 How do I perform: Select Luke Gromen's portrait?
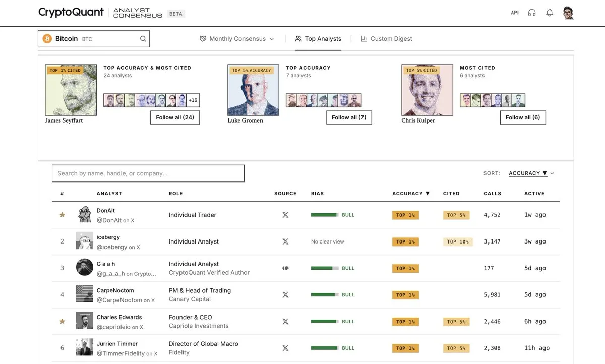(x=253, y=90)
